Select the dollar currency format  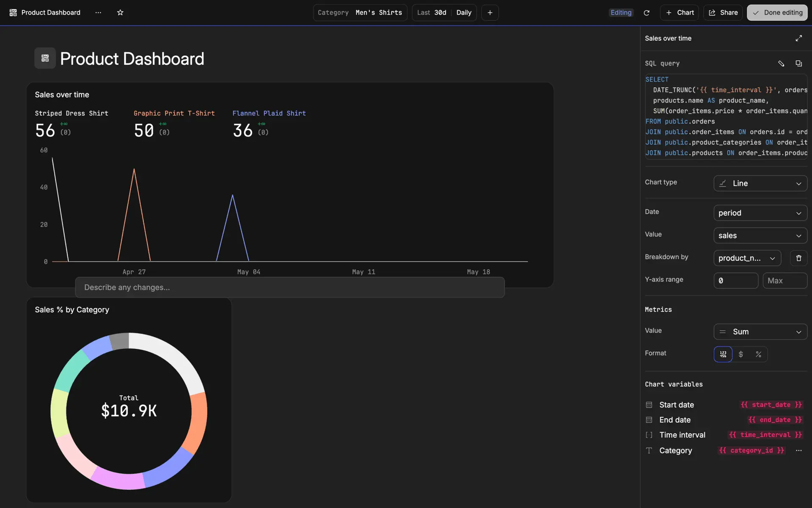[741, 354]
